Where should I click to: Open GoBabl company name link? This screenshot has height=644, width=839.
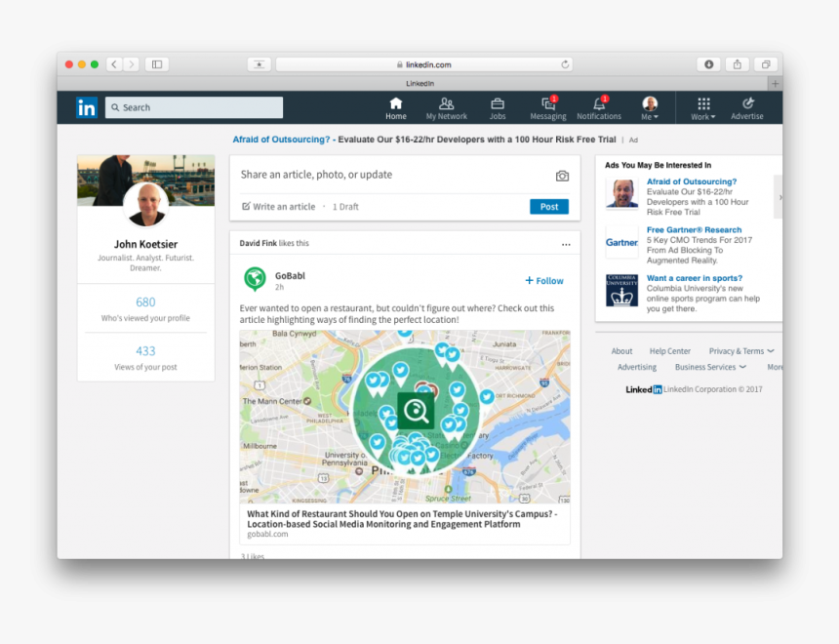tap(290, 276)
